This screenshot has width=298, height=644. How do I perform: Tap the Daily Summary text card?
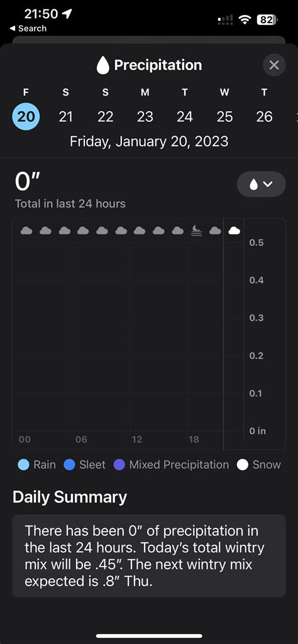coord(149,555)
